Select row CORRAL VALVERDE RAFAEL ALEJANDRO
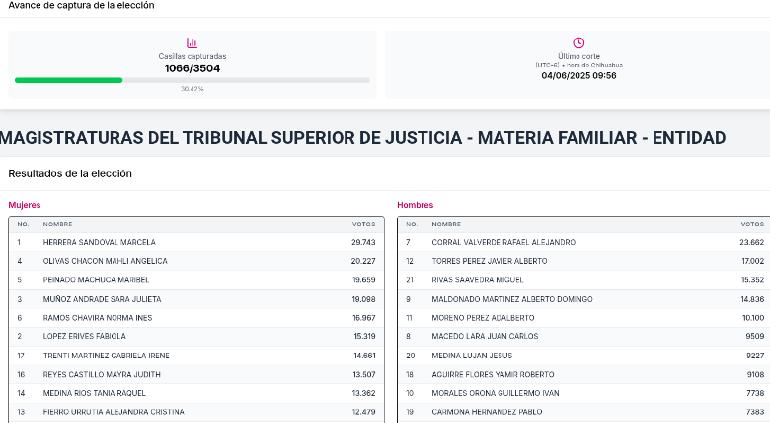This screenshot has width=770, height=423. tap(584, 242)
